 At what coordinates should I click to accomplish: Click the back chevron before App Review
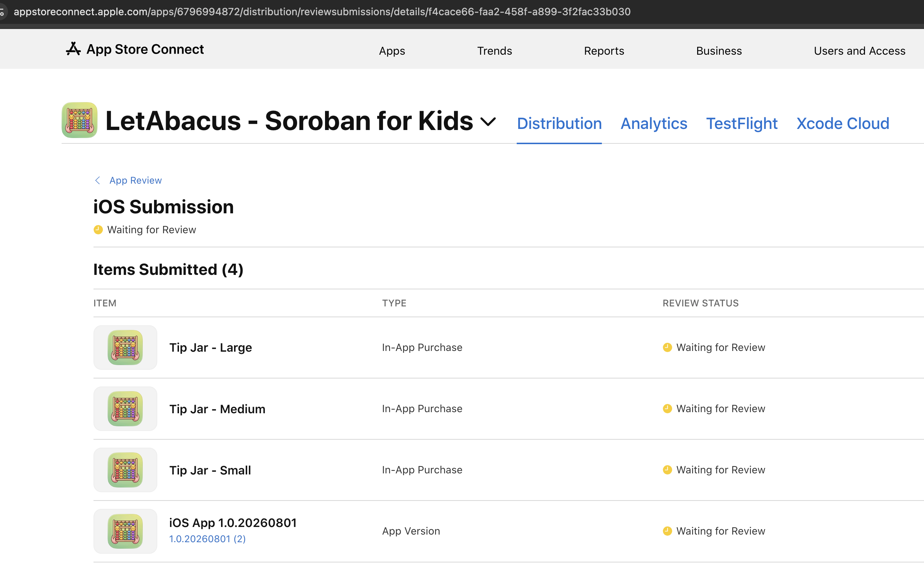97,180
